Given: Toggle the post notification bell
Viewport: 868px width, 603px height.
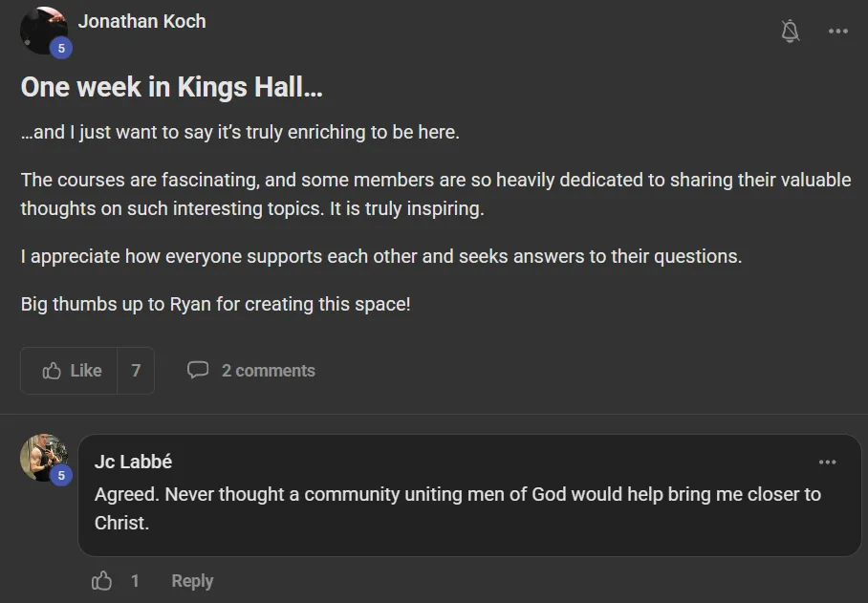Looking at the screenshot, I should (790, 31).
